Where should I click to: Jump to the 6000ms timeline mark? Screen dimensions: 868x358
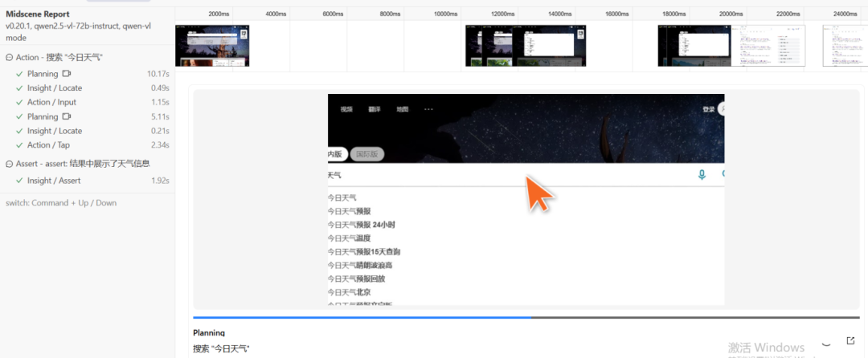[333, 14]
